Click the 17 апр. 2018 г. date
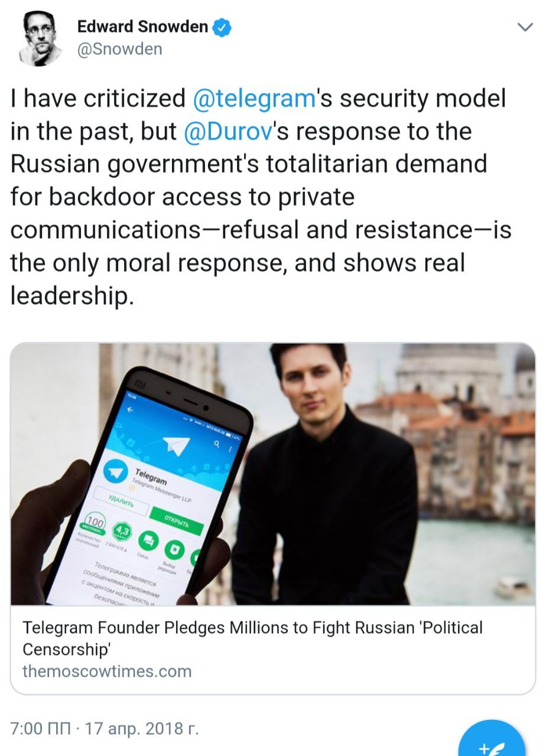 click(x=142, y=728)
